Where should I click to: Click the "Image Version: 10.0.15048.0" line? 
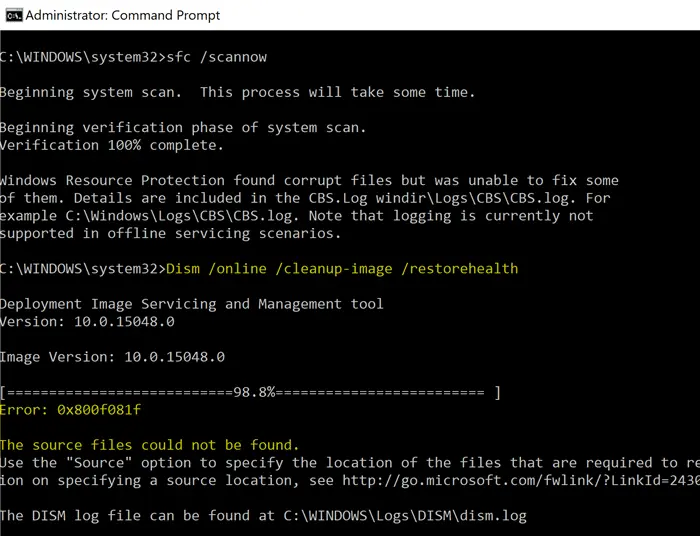(x=112, y=357)
